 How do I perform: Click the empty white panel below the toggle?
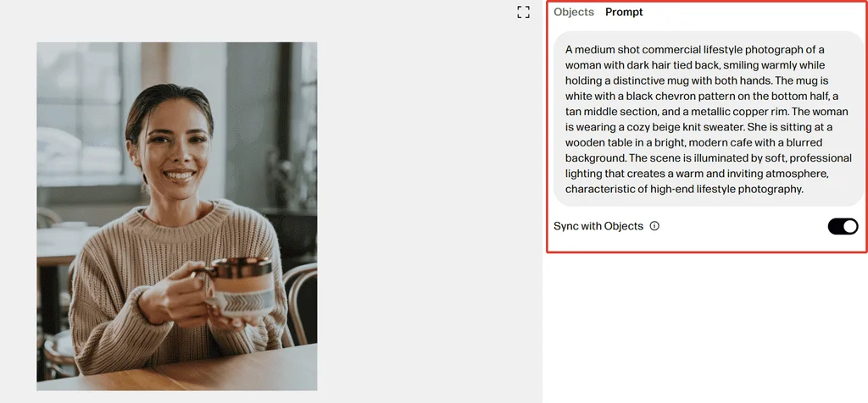tap(704, 328)
